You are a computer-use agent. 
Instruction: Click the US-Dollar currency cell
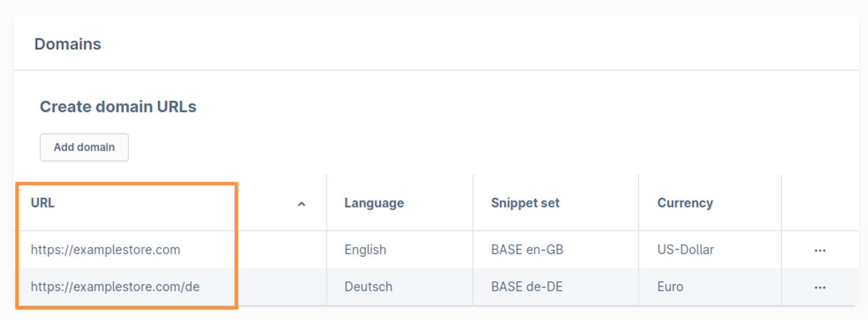685,250
